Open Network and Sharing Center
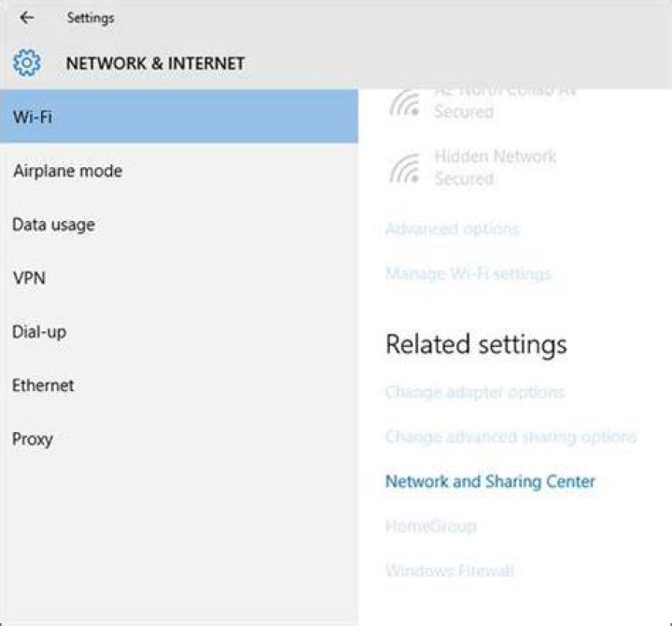This screenshot has width=672, height=626. tap(490, 481)
